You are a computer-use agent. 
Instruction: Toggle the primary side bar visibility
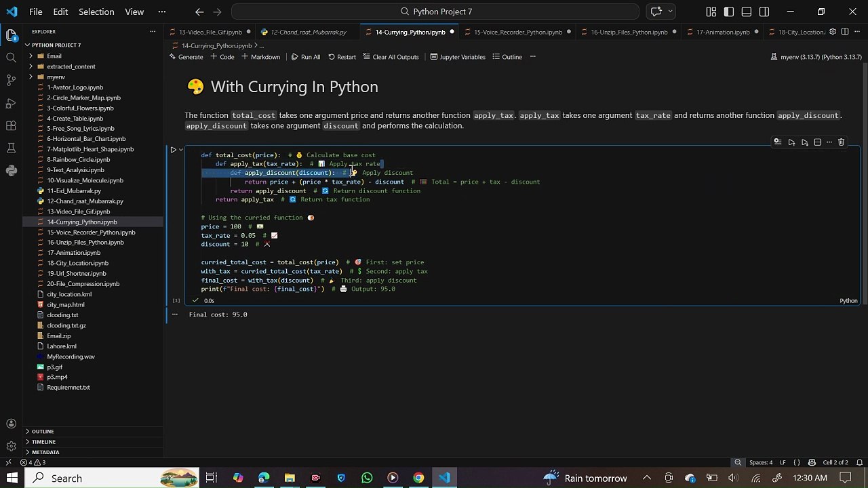pos(729,12)
